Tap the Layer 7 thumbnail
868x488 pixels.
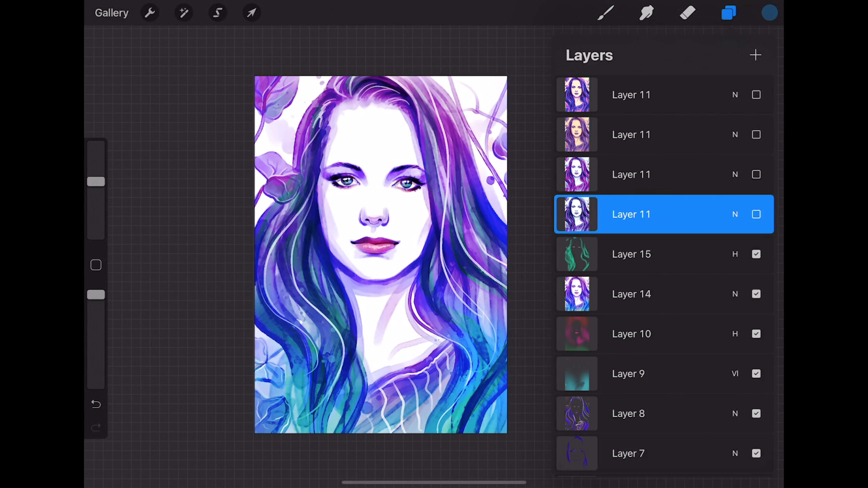click(577, 453)
